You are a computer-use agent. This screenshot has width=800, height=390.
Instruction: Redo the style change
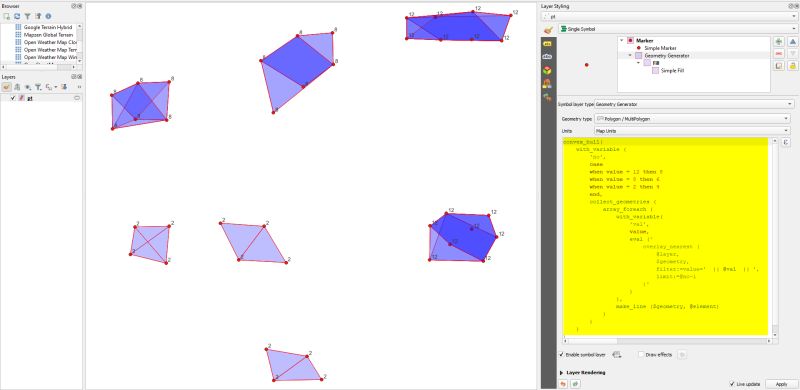point(575,383)
